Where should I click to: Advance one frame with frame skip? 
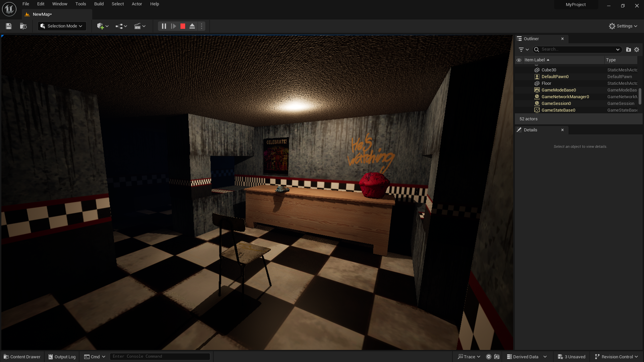(173, 26)
